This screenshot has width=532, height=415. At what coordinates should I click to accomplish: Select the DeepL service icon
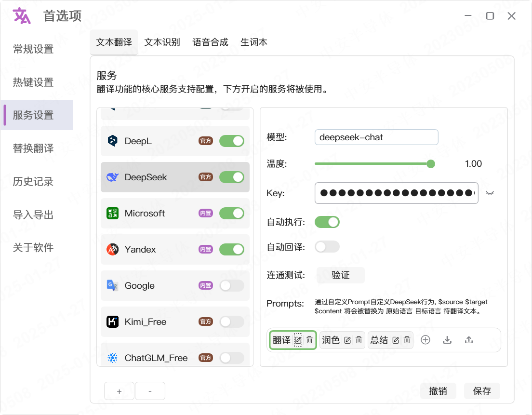(x=112, y=141)
